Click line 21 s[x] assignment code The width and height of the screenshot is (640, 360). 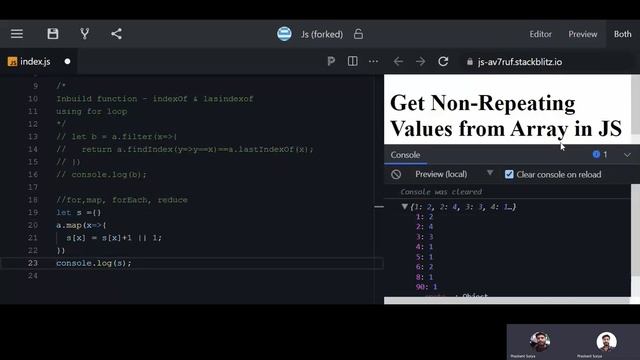[114, 238]
